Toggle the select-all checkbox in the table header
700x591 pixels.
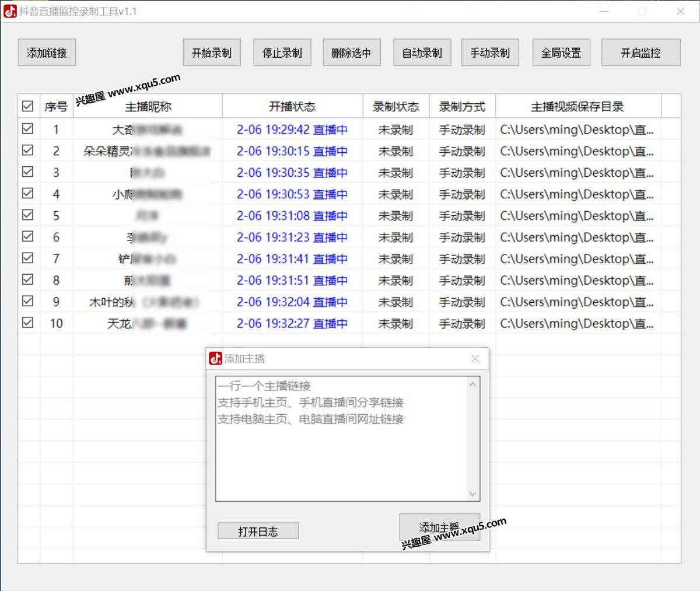point(27,106)
